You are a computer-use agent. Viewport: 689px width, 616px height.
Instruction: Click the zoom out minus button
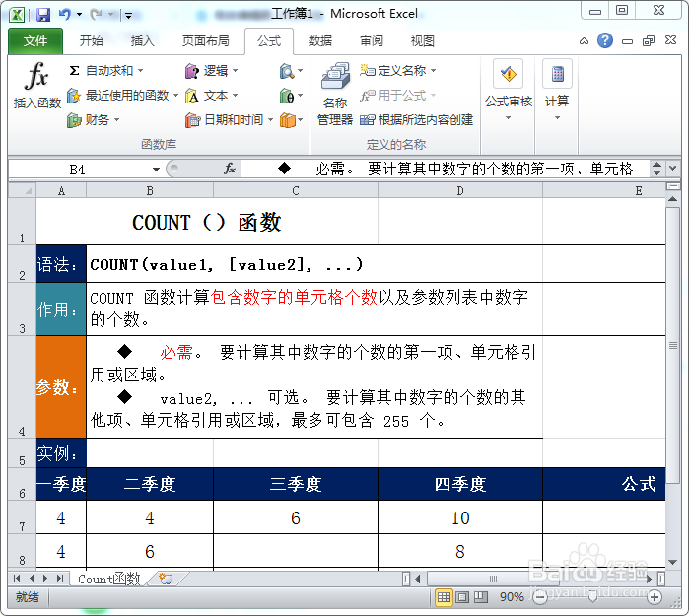click(540, 597)
